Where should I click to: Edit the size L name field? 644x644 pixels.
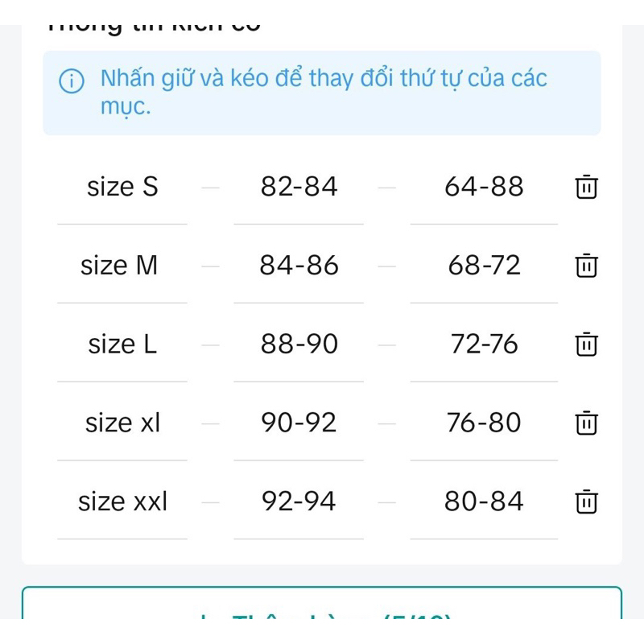click(x=122, y=345)
